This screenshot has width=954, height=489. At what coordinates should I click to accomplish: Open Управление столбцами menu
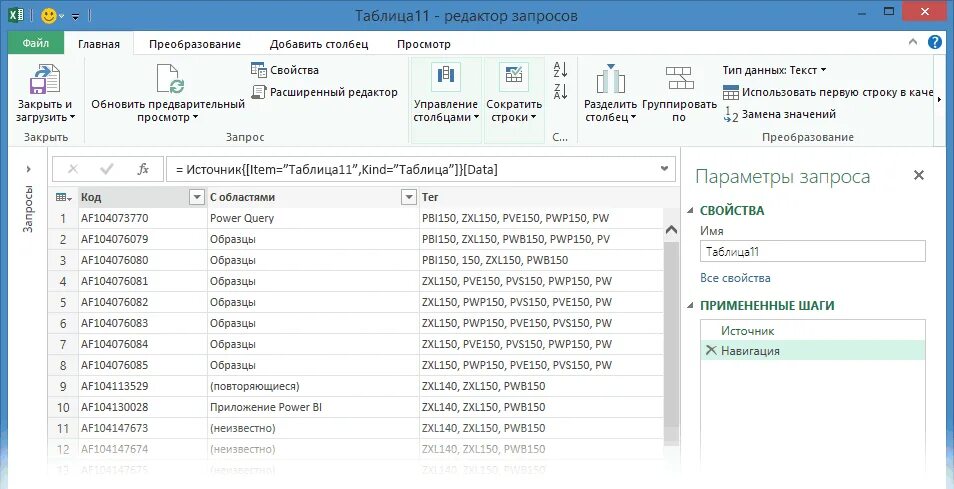tap(446, 100)
